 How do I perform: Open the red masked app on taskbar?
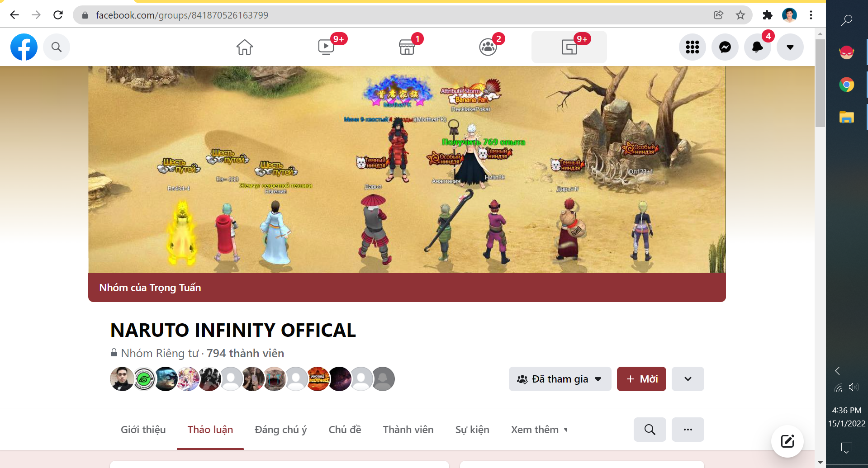[x=847, y=52]
